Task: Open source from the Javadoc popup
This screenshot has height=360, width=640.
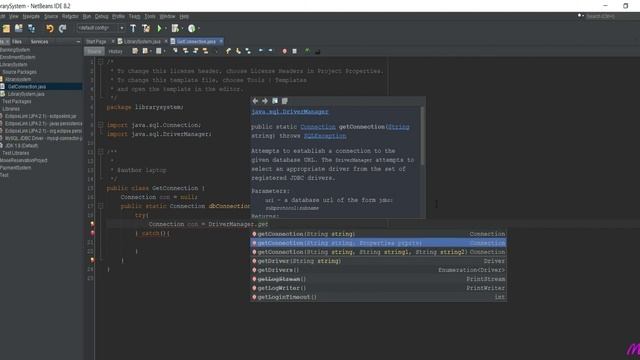Action: coord(284,101)
